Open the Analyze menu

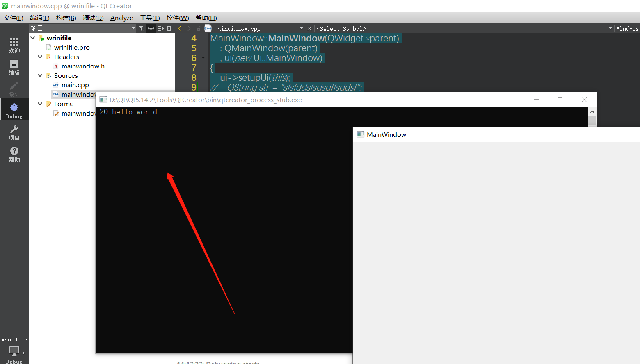click(x=122, y=18)
